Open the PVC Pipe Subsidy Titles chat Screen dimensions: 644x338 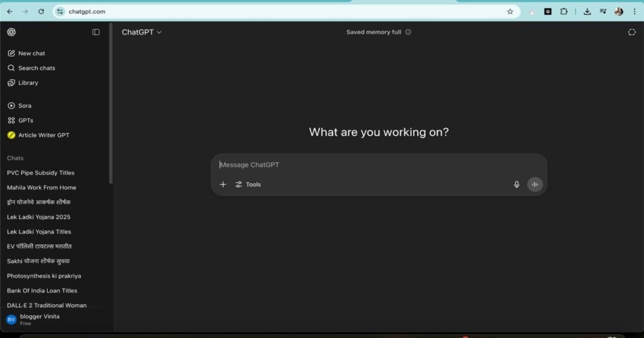41,173
